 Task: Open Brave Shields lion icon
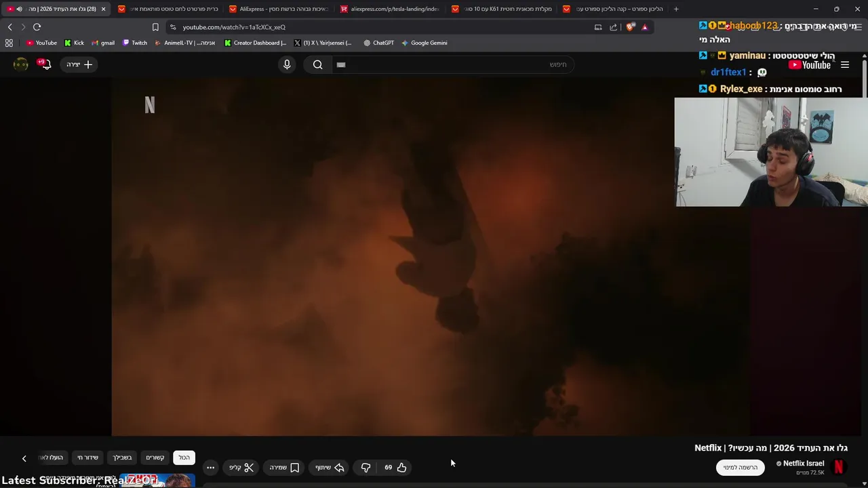tap(630, 27)
